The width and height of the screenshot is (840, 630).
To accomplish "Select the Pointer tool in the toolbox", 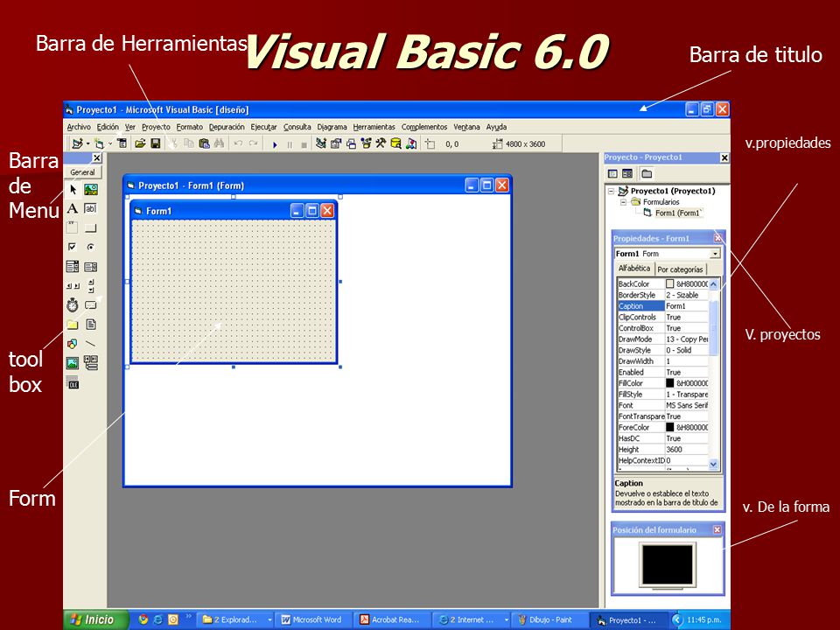I will [73, 189].
